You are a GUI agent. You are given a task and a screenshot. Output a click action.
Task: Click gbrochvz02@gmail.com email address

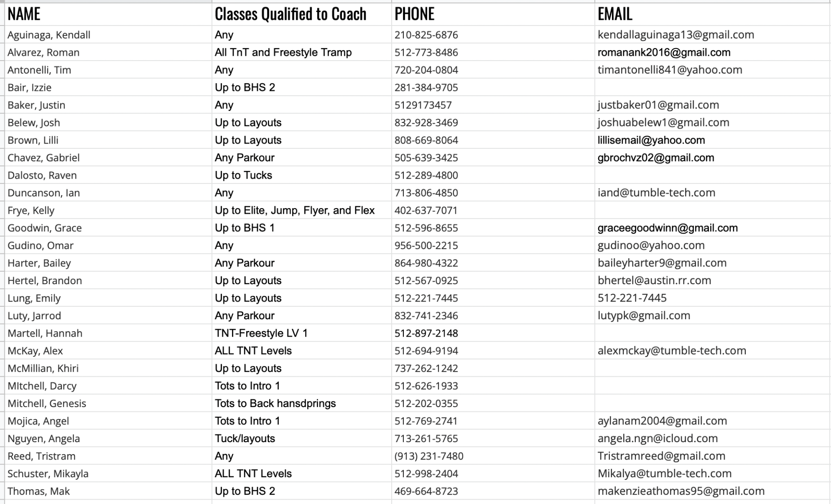coord(656,158)
